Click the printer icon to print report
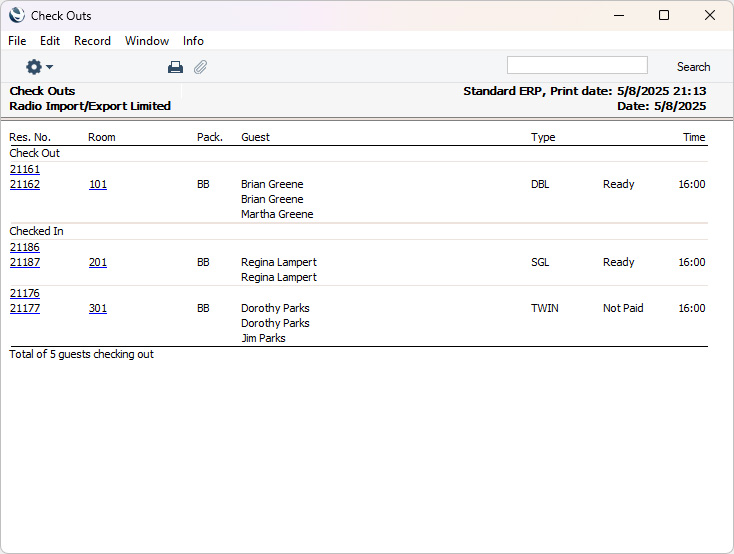This screenshot has height=554, width=734. click(x=175, y=67)
